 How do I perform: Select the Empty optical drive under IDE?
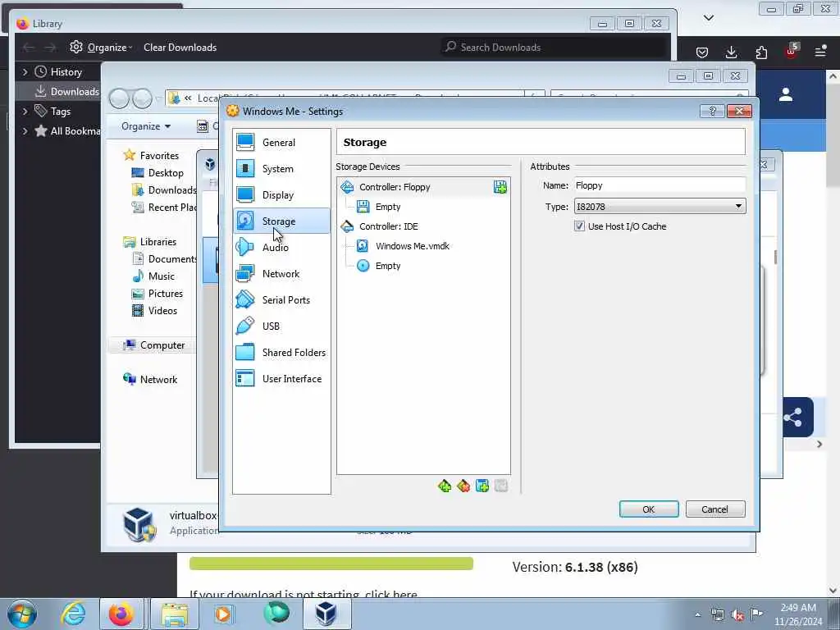(x=388, y=267)
